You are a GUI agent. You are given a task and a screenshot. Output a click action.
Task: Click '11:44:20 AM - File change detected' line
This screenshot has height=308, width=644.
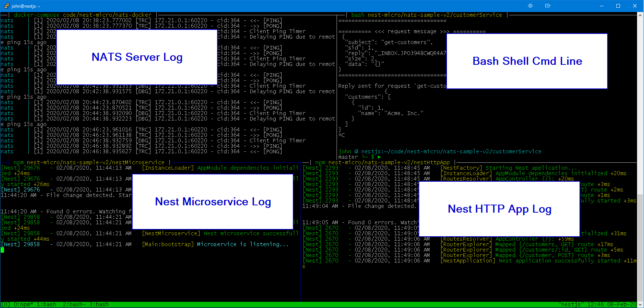[66, 195]
